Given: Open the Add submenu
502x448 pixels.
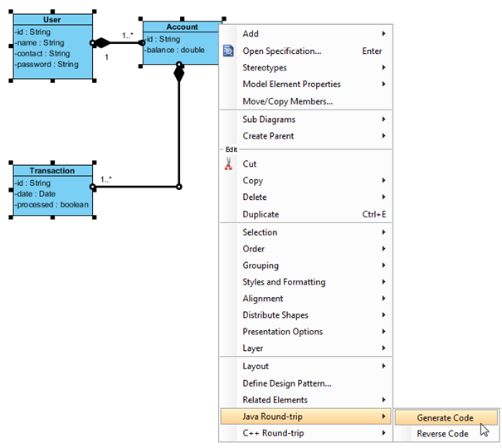Looking at the screenshot, I should click(305, 33).
